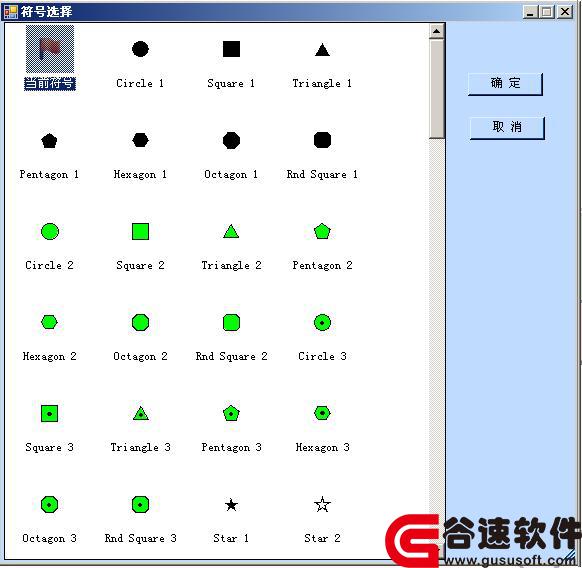Click the "Square 3" label text
Screen dimensions: 582x568
pyautogui.click(x=49, y=447)
